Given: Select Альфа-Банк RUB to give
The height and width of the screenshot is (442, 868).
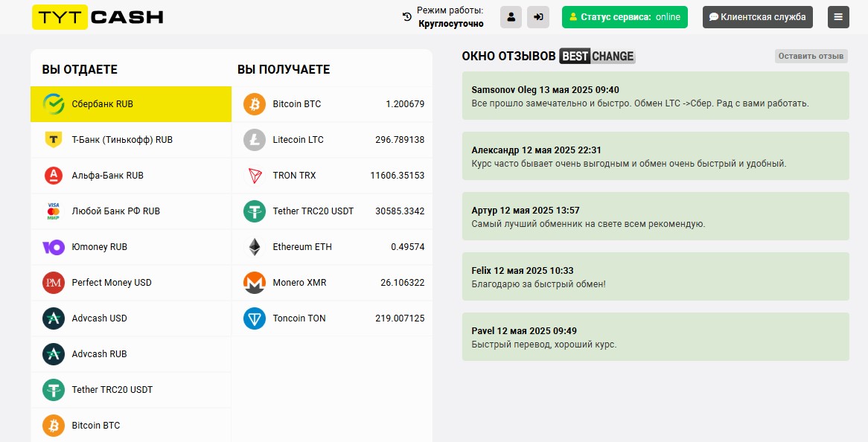Looking at the screenshot, I should click(x=130, y=176).
